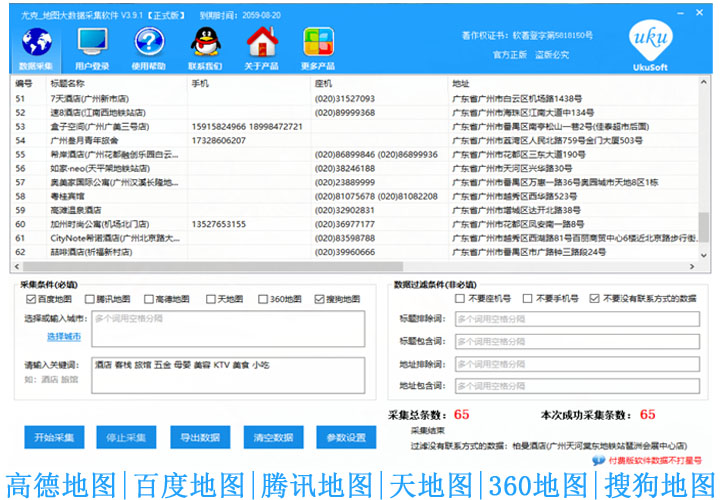The image size is (720, 500).
Task: Click horizontal scrollbar left arrow
Action: (17, 266)
